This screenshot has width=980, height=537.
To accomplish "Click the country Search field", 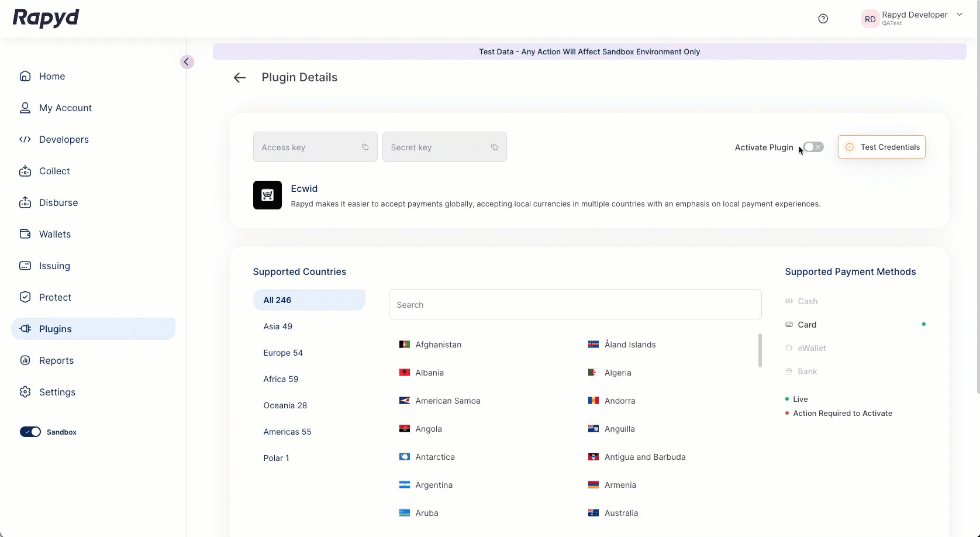I will pyautogui.click(x=575, y=304).
